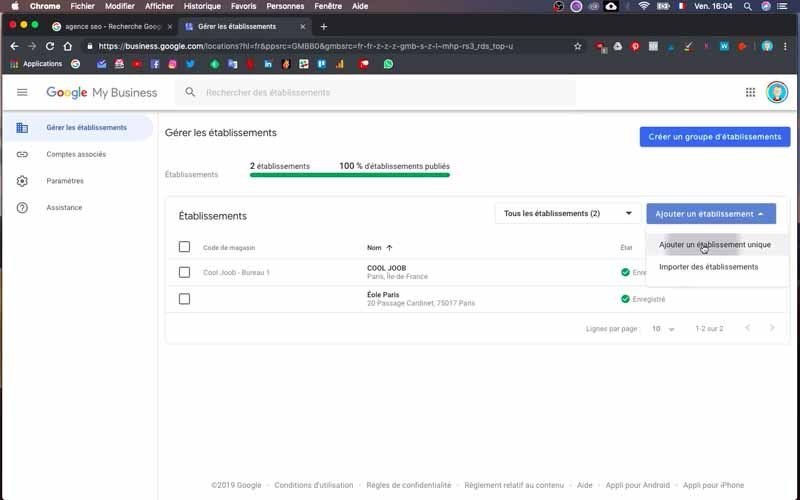800x500 pixels.
Task: Reload the page in Chrome
Action: [x=49, y=46]
